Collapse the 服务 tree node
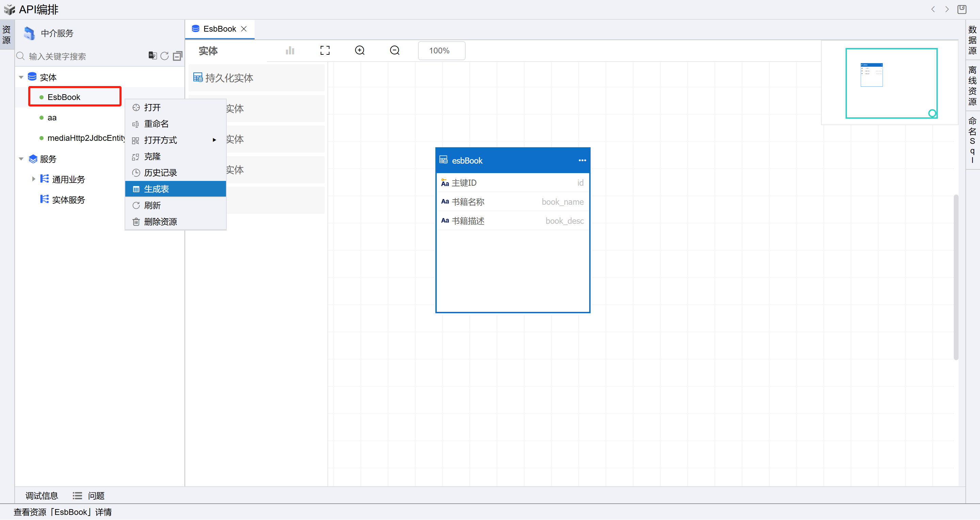The width and height of the screenshot is (980, 520). pos(21,159)
